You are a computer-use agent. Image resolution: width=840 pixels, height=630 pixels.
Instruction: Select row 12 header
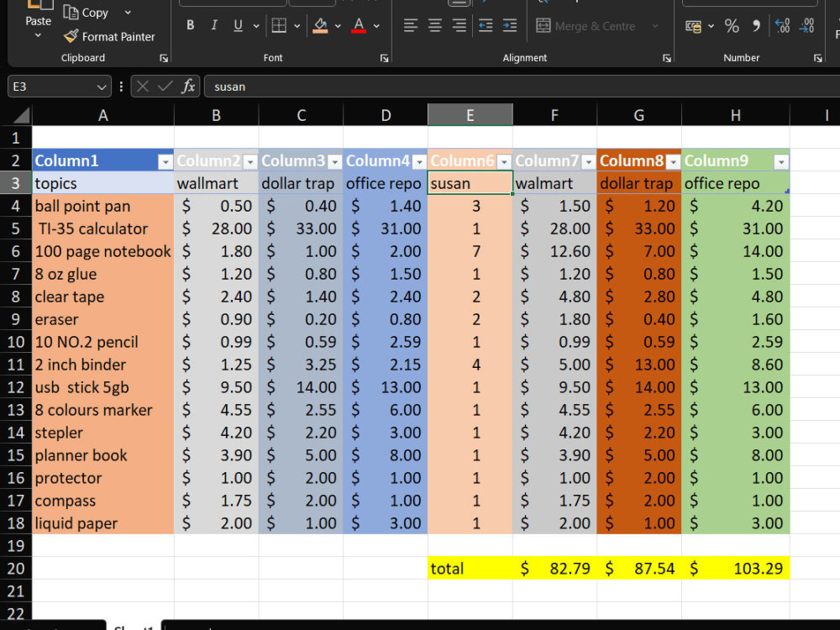tap(15, 387)
